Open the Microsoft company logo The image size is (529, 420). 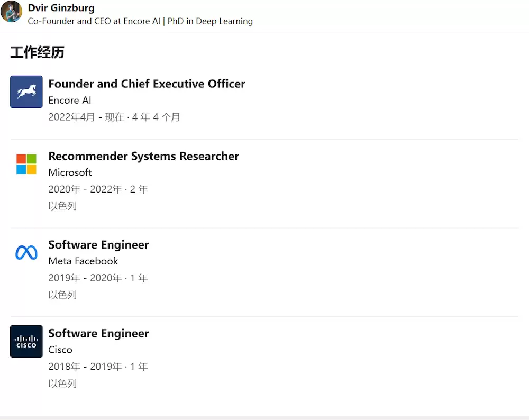[x=26, y=164]
